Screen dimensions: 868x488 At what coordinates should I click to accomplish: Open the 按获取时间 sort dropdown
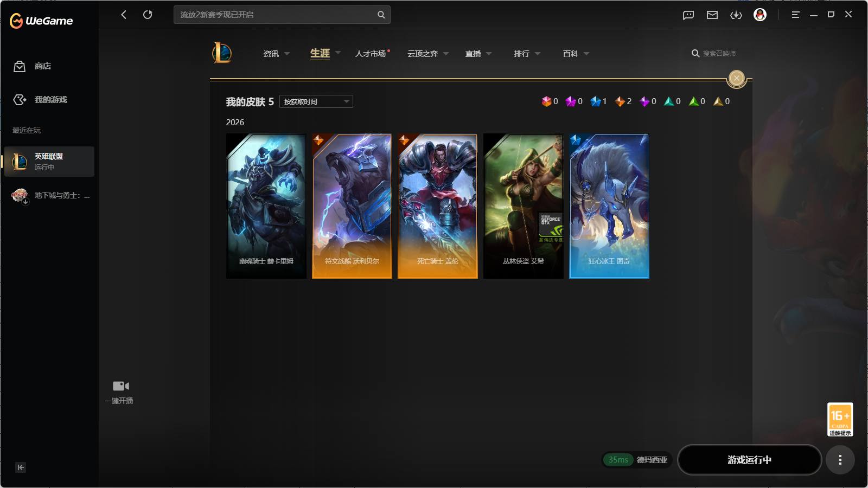(316, 101)
